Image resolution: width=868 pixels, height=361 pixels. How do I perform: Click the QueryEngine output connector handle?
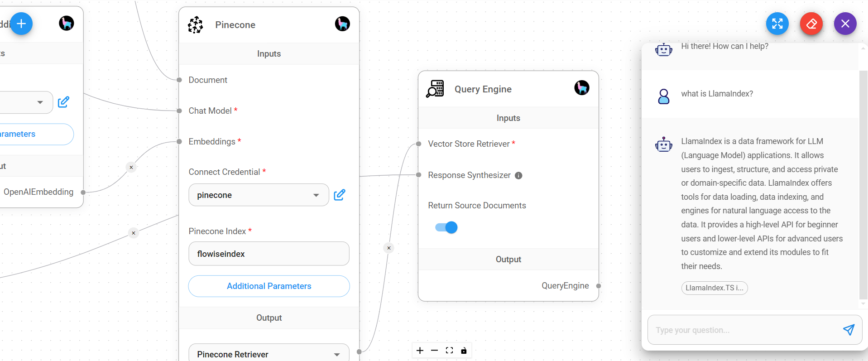tap(599, 286)
